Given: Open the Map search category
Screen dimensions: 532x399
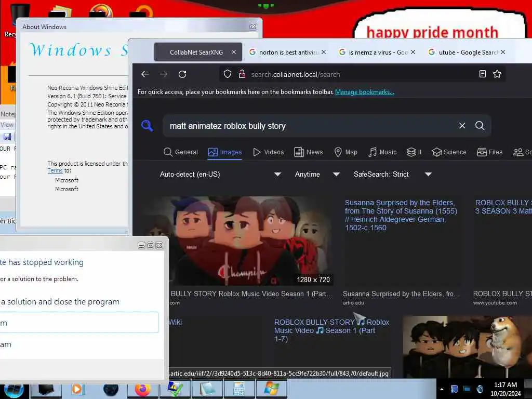Looking at the screenshot, I should coord(345,152).
